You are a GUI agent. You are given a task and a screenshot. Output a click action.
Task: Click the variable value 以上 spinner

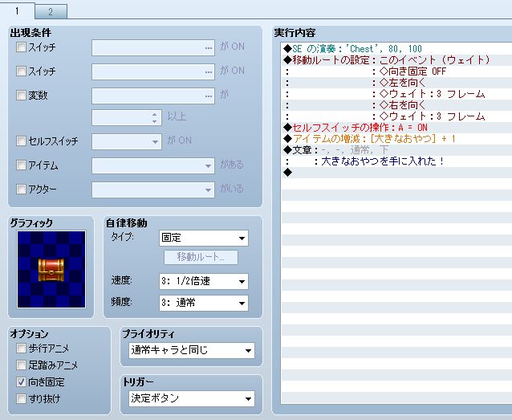[x=127, y=118]
